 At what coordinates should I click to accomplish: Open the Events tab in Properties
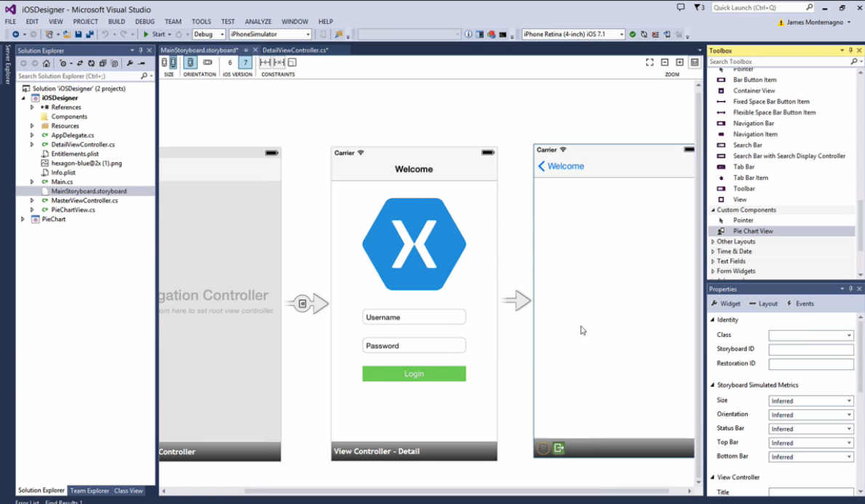(x=800, y=304)
